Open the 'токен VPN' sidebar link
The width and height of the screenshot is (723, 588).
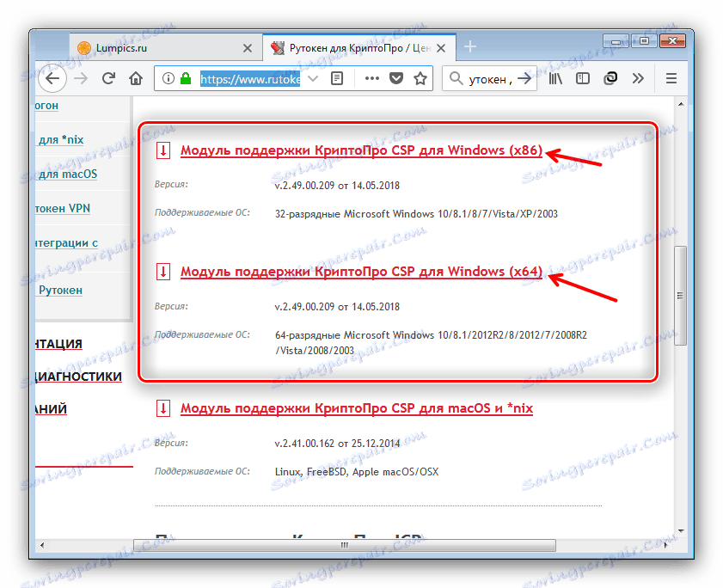(x=63, y=208)
